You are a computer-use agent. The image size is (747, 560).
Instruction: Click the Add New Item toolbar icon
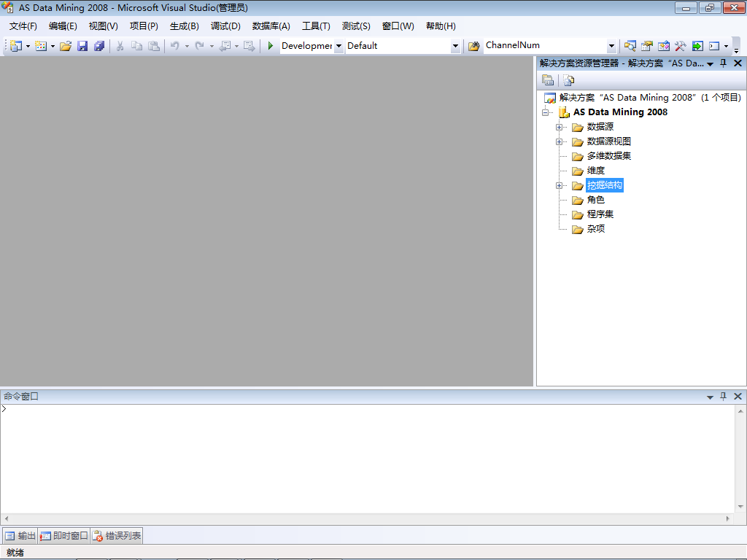[x=41, y=46]
